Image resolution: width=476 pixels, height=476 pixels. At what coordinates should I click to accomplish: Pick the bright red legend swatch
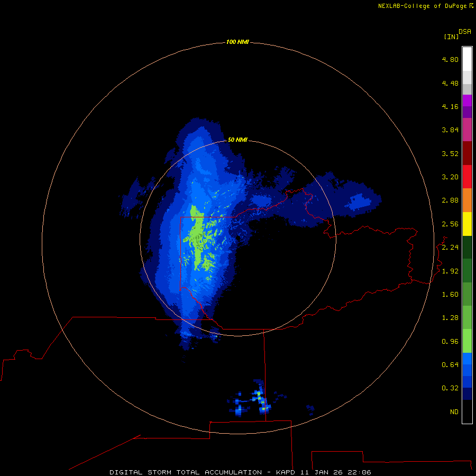[467, 177]
